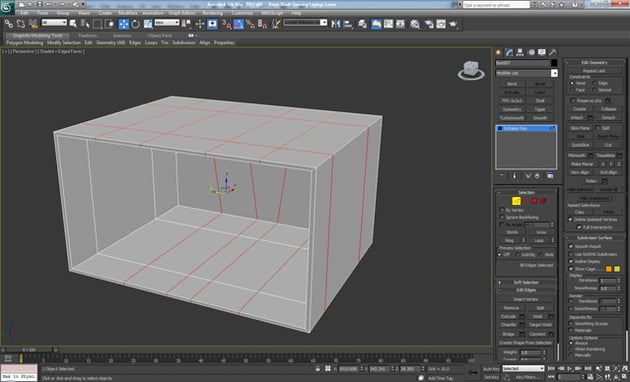Toggle the Angle Snap icon
Screen dimensions: 630x382
[x=238, y=24]
